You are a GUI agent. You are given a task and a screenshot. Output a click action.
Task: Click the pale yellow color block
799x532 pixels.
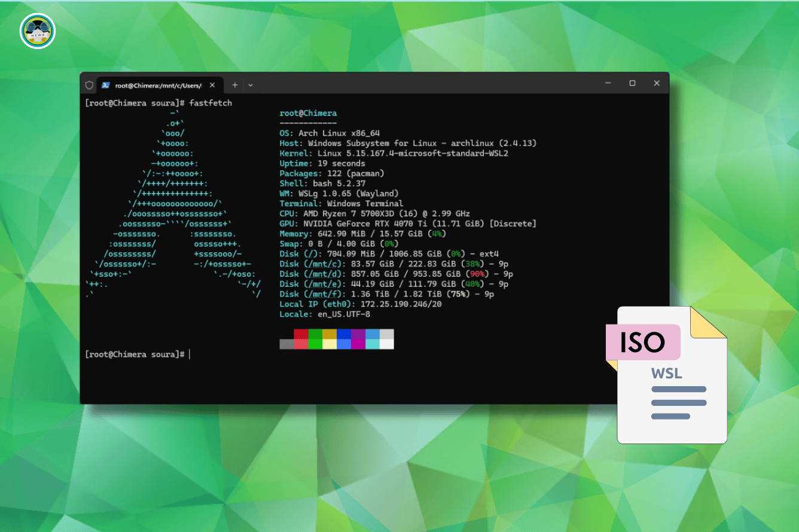[x=330, y=344]
